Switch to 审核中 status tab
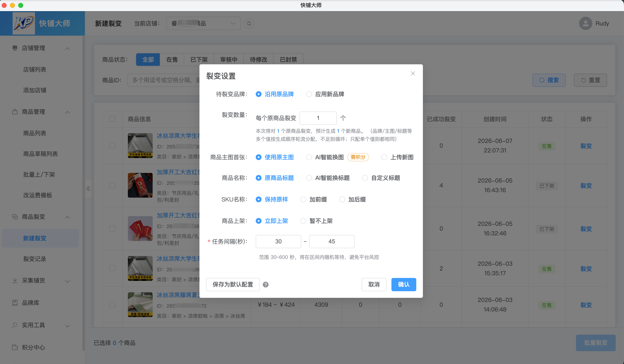This screenshot has width=624, height=364. point(229,60)
